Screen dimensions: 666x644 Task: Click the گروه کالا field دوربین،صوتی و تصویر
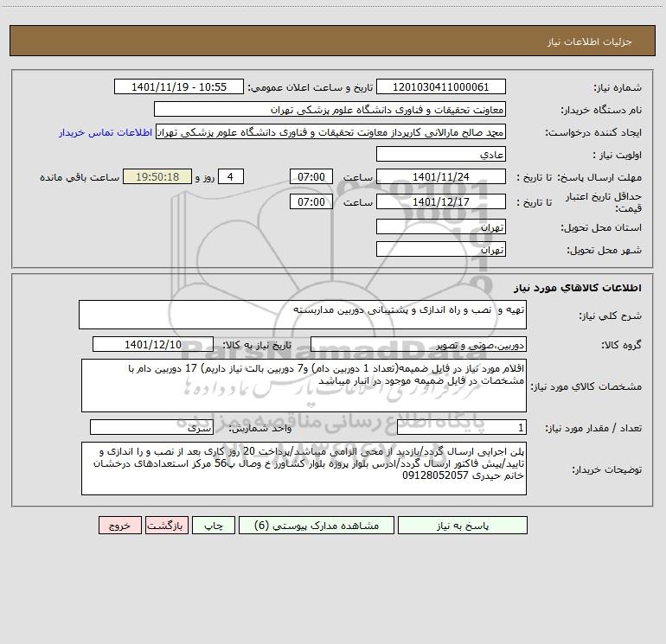tap(419, 344)
